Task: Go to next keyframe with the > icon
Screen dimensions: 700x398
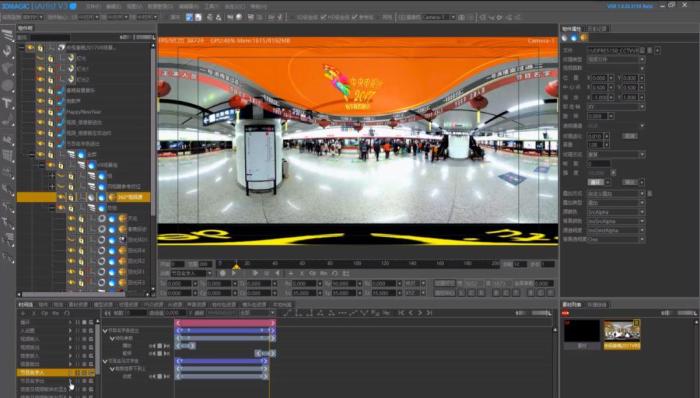Action: tap(420, 313)
